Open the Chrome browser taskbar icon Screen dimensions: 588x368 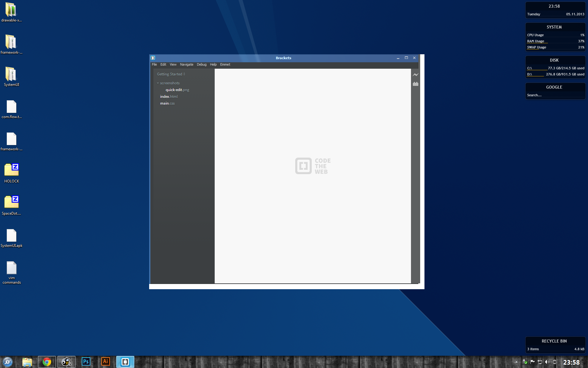coord(47,362)
